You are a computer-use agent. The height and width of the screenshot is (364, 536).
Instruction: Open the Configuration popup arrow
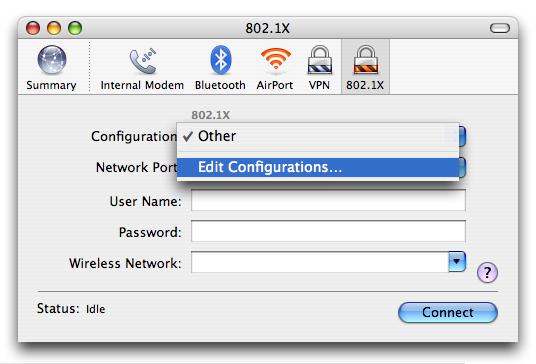[462, 136]
